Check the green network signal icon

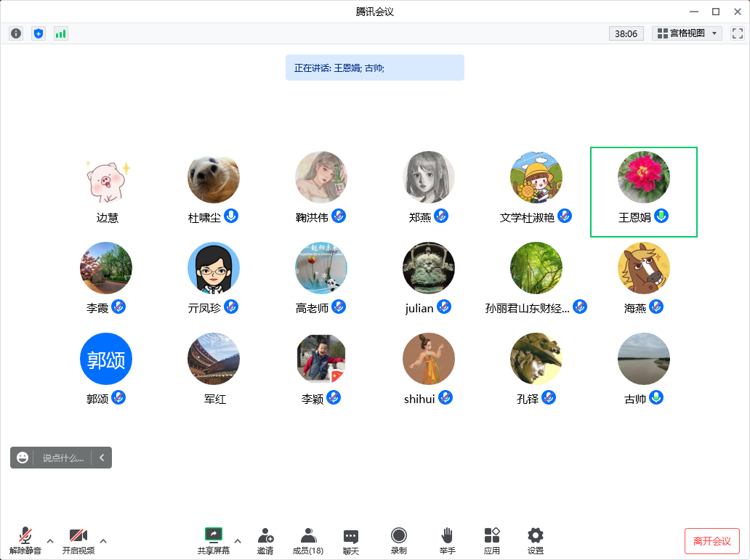(61, 33)
